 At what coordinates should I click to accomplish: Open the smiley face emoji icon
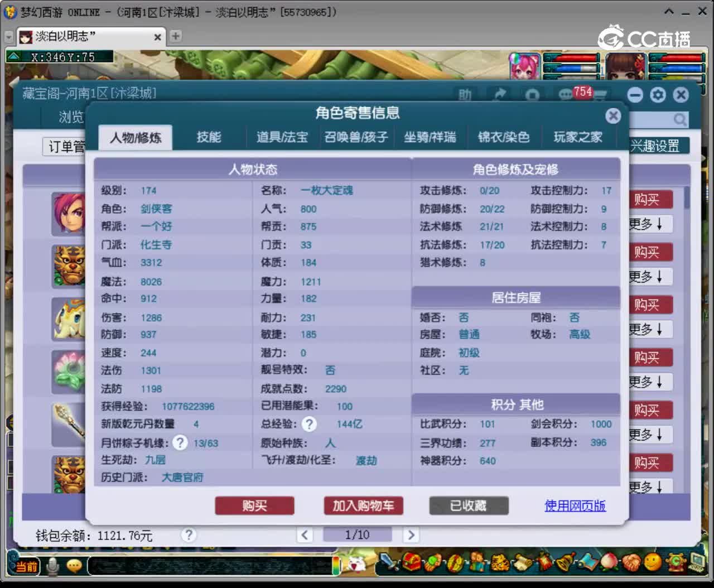tap(653, 562)
